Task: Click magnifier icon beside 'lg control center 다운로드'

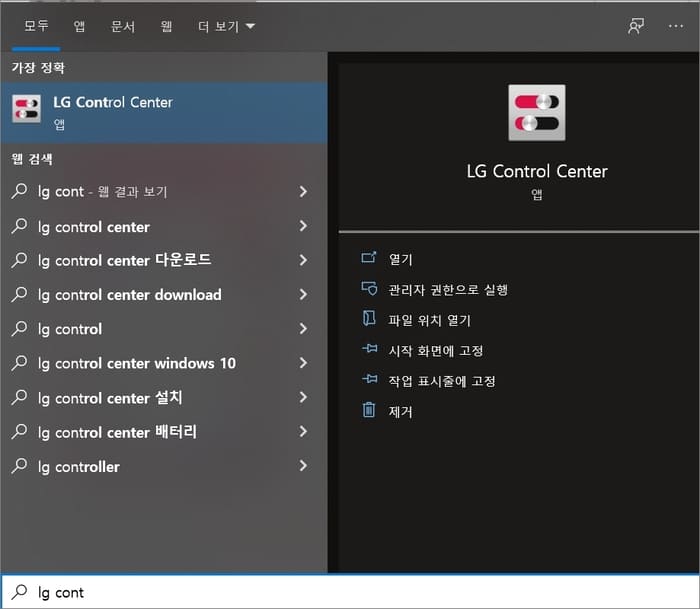Action: [19, 260]
